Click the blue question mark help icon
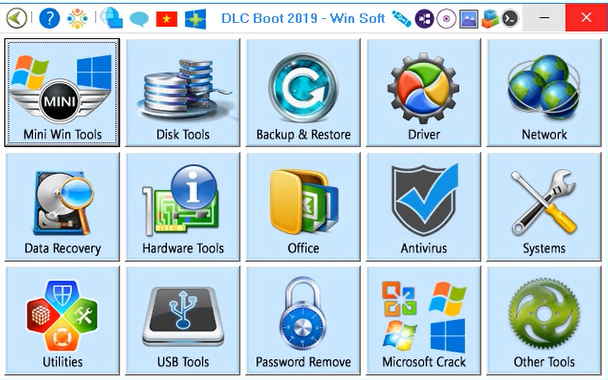 (50, 18)
